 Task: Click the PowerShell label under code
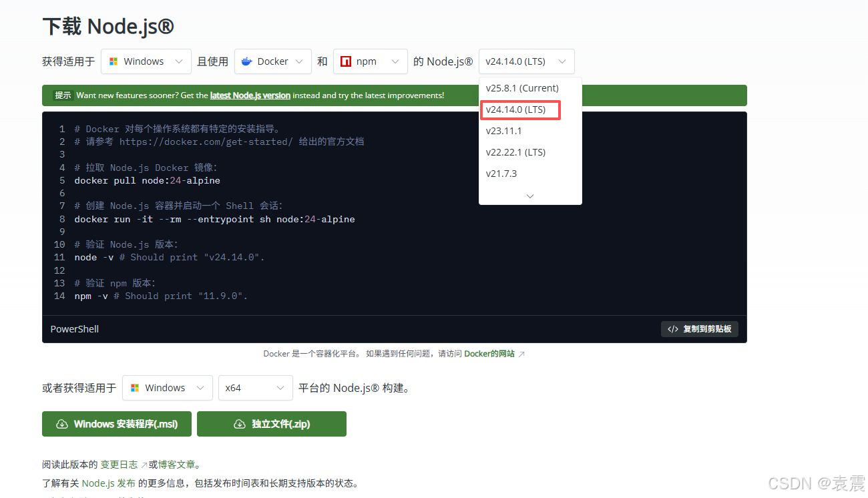point(75,329)
